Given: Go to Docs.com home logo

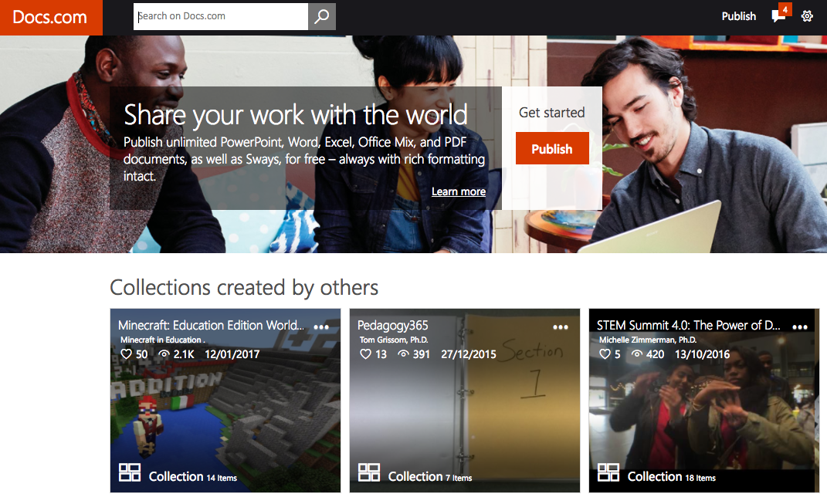Looking at the screenshot, I should (x=50, y=17).
